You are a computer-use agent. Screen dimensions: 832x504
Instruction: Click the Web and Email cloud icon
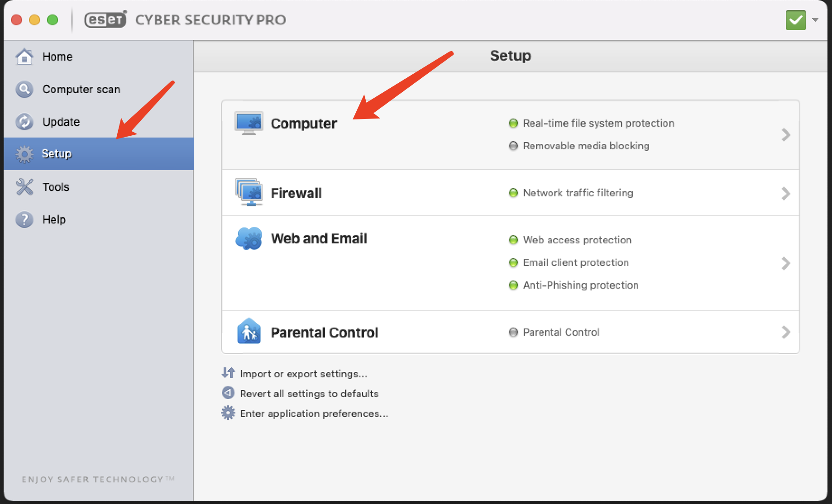(x=249, y=238)
